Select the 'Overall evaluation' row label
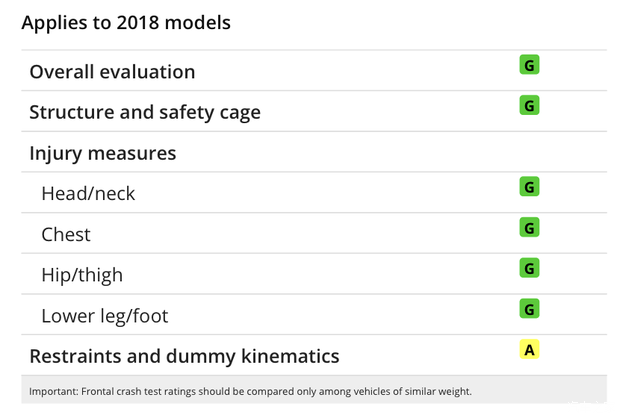The height and width of the screenshot is (418, 620). click(x=112, y=72)
